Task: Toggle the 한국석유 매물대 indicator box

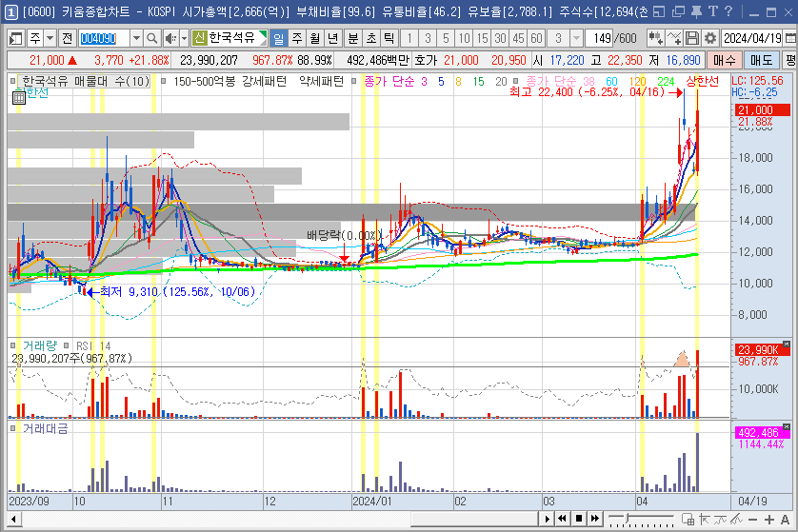Action: pyautogui.click(x=12, y=81)
